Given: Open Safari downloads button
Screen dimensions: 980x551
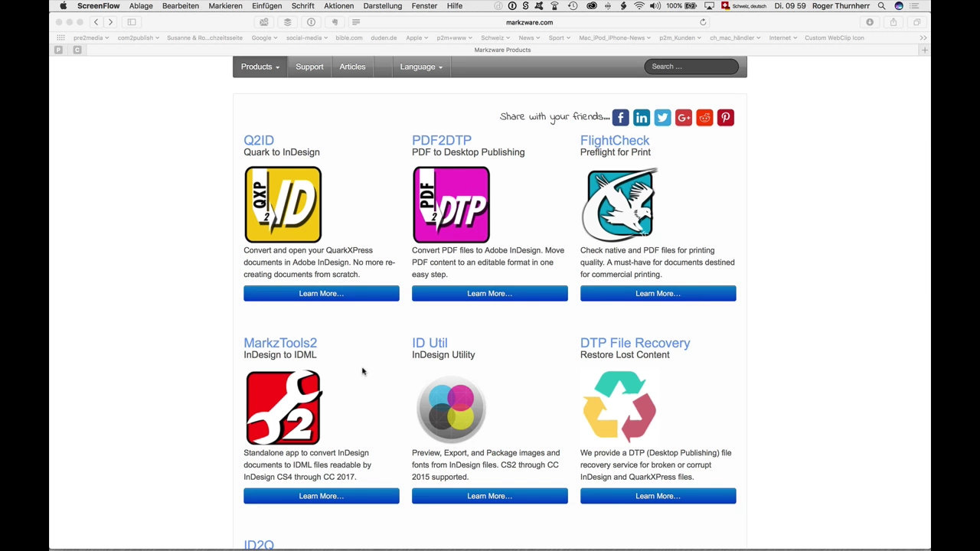Looking at the screenshot, I should pos(870,22).
